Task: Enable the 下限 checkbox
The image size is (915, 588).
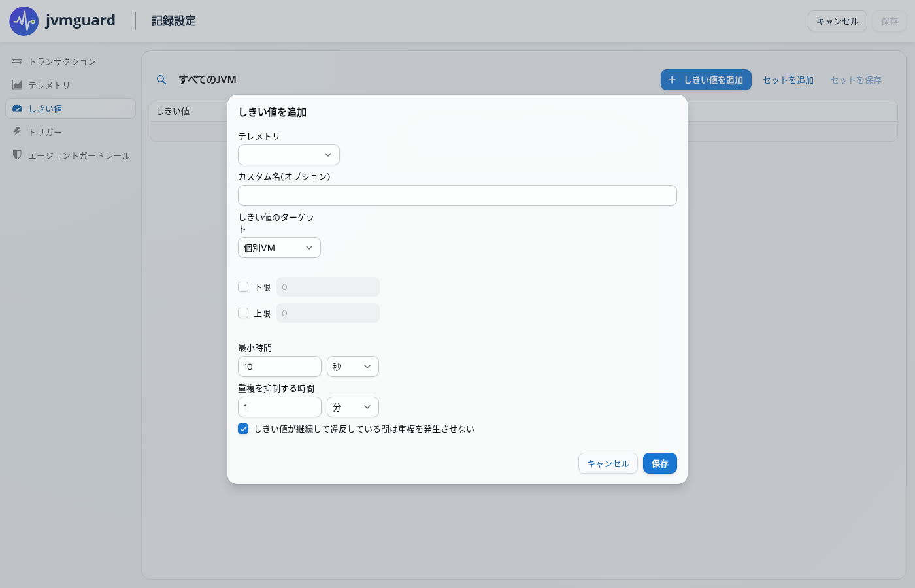Action: 243,287
